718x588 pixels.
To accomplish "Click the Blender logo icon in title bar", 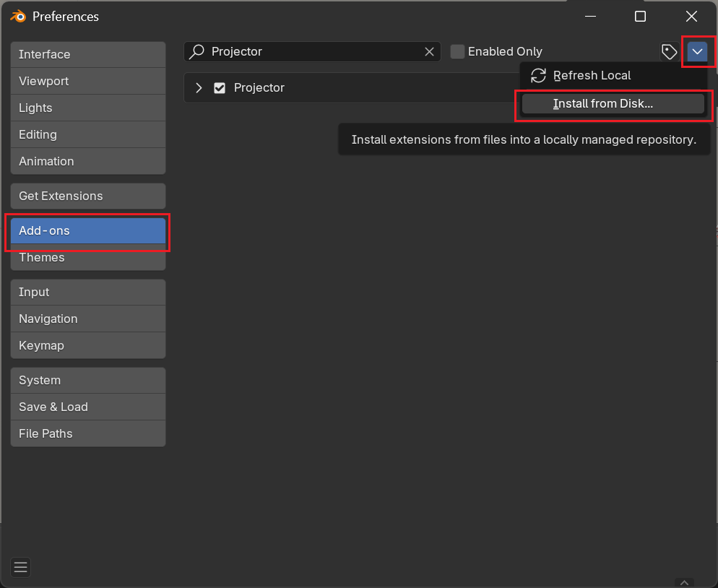I will tap(18, 17).
